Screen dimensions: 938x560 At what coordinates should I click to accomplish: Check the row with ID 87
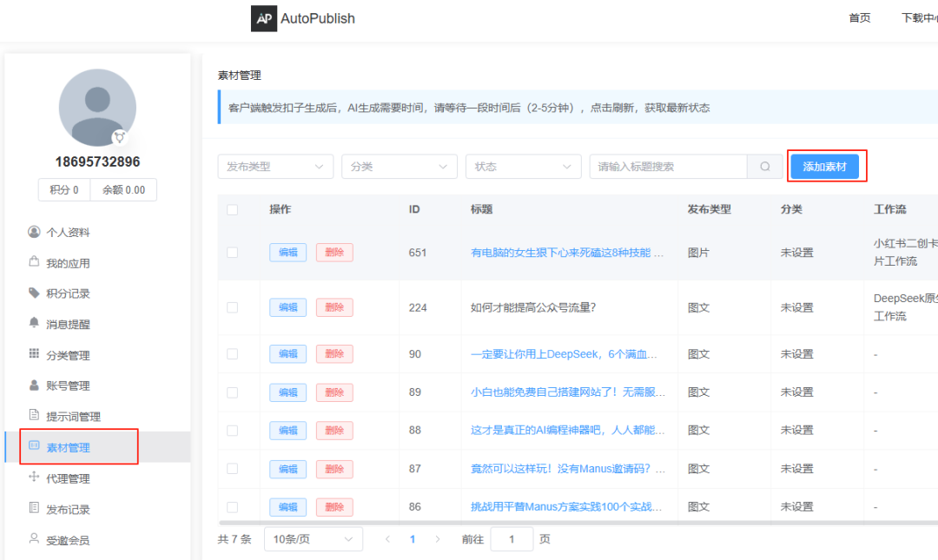232,469
